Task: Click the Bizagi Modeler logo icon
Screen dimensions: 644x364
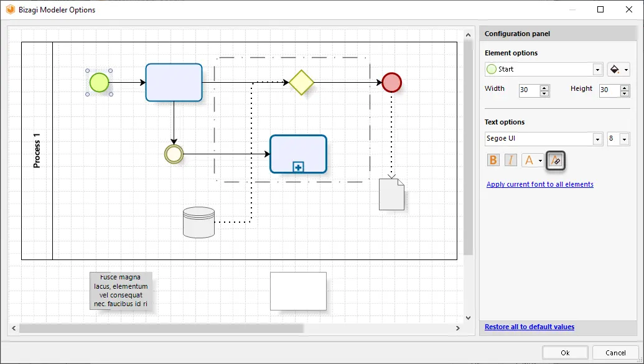Action: pyautogui.click(x=11, y=9)
